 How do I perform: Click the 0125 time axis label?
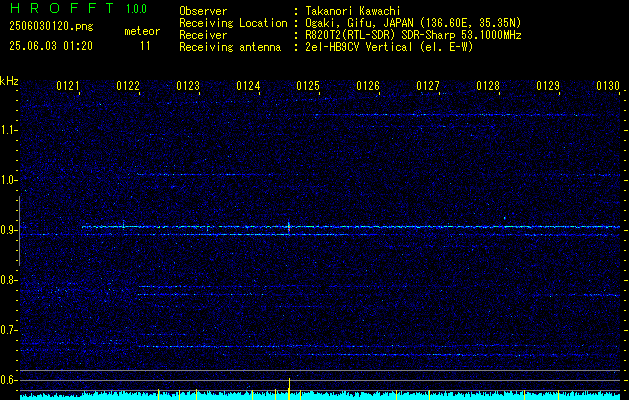[308, 86]
